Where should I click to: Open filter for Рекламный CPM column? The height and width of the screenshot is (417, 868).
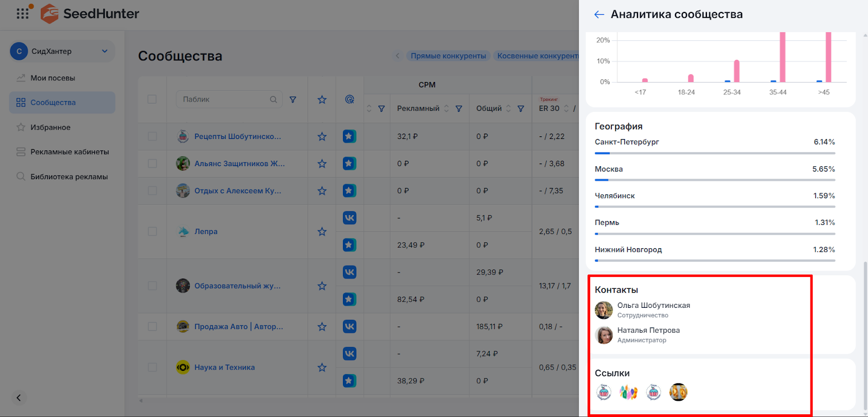(459, 109)
